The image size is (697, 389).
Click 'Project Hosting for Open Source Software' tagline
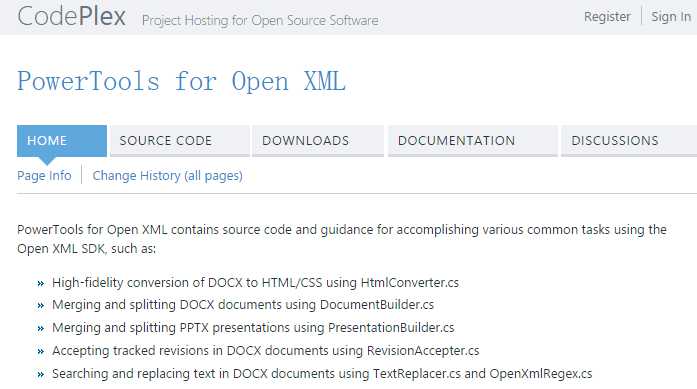click(260, 20)
